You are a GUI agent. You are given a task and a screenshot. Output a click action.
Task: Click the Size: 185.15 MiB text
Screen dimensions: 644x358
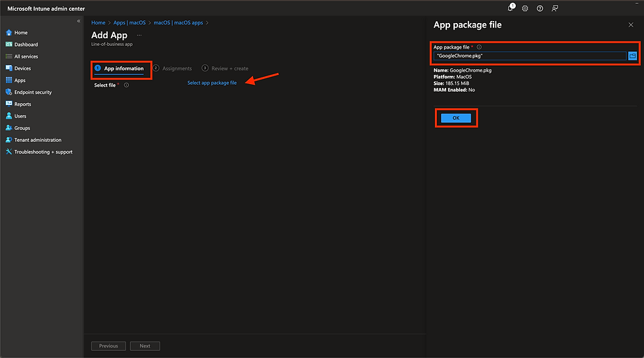pos(451,83)
